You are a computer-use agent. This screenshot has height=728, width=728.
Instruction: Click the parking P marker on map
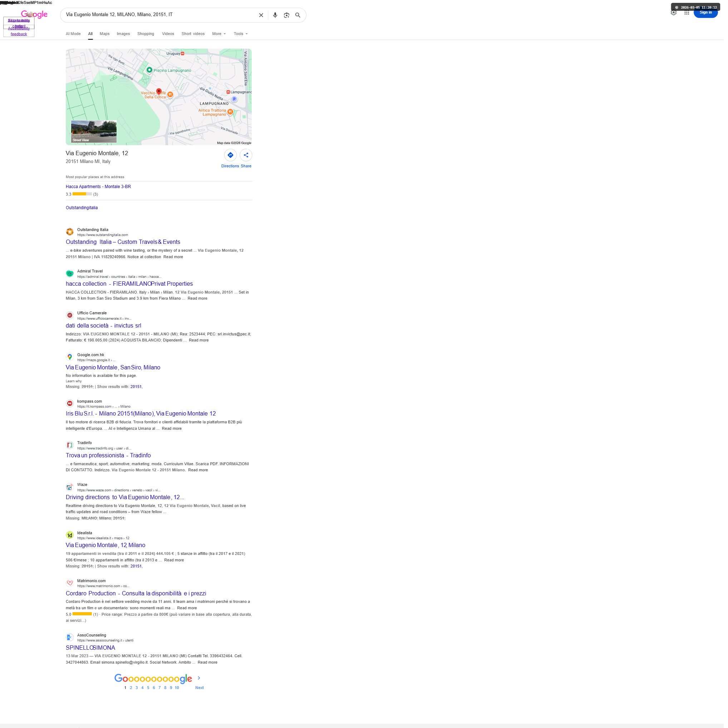coord(236,99)
